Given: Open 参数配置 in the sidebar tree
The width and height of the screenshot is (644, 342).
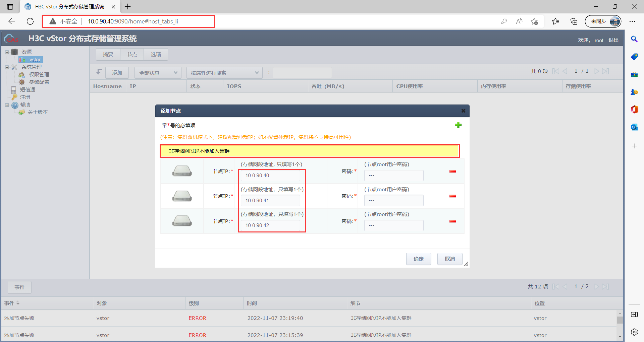Looking at the screenshot, I should pos(39,82).
